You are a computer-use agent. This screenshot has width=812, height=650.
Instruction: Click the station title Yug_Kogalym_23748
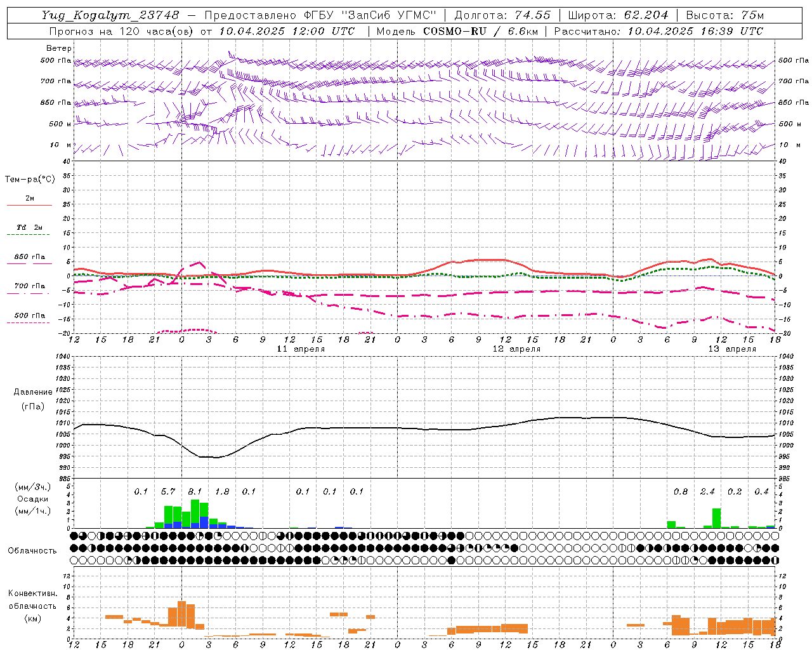click(x=110, y=15)
